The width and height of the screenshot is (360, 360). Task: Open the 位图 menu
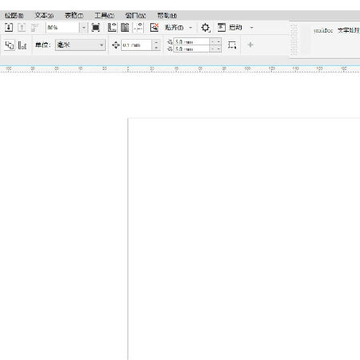[14, 15]
